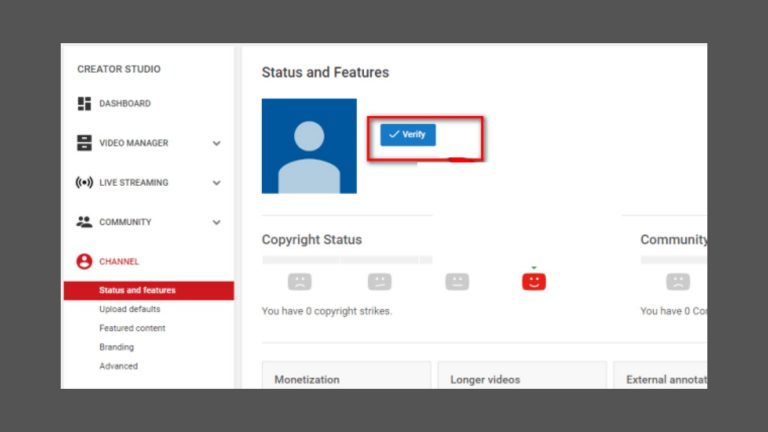Click the channel avatar thumbnail
This screenshot has height=432, width=768.
pyautogui.click(x=309, y=146)
